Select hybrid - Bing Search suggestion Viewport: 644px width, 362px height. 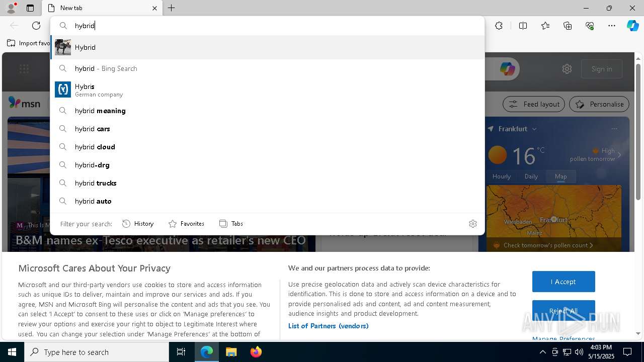tap(267, 68)
